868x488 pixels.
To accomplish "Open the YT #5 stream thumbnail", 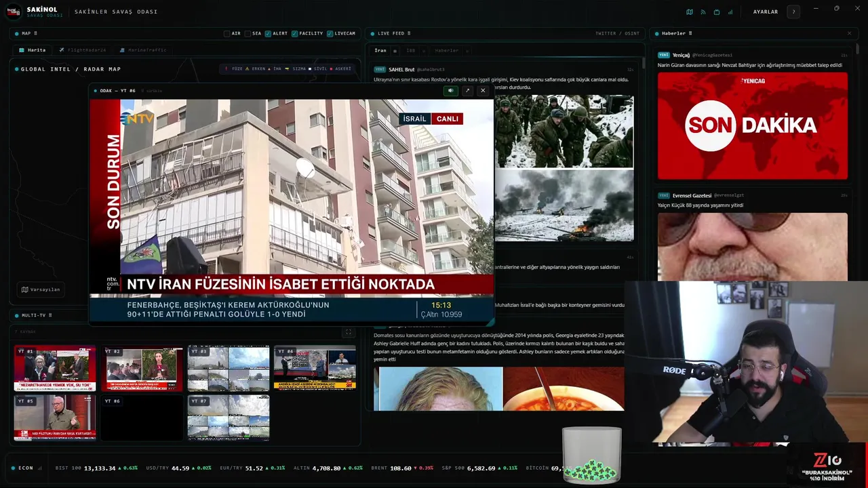I will coord(55,418).
